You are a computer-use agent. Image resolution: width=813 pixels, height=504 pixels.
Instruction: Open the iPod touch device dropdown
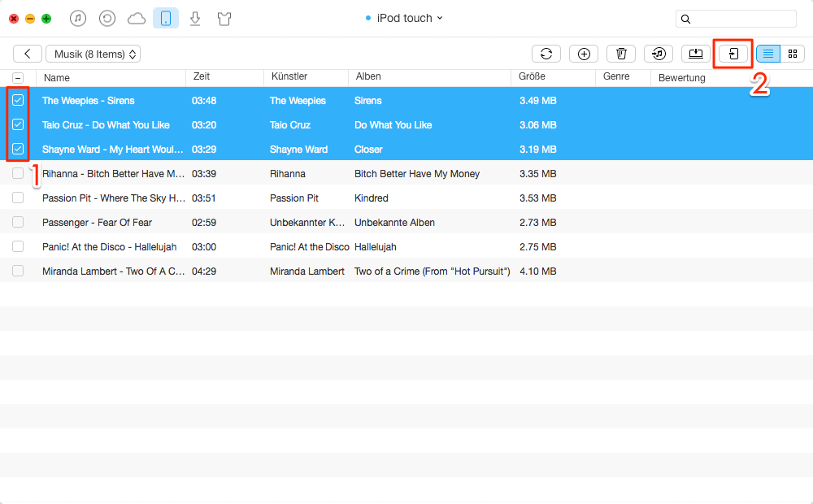click(404, 18)
